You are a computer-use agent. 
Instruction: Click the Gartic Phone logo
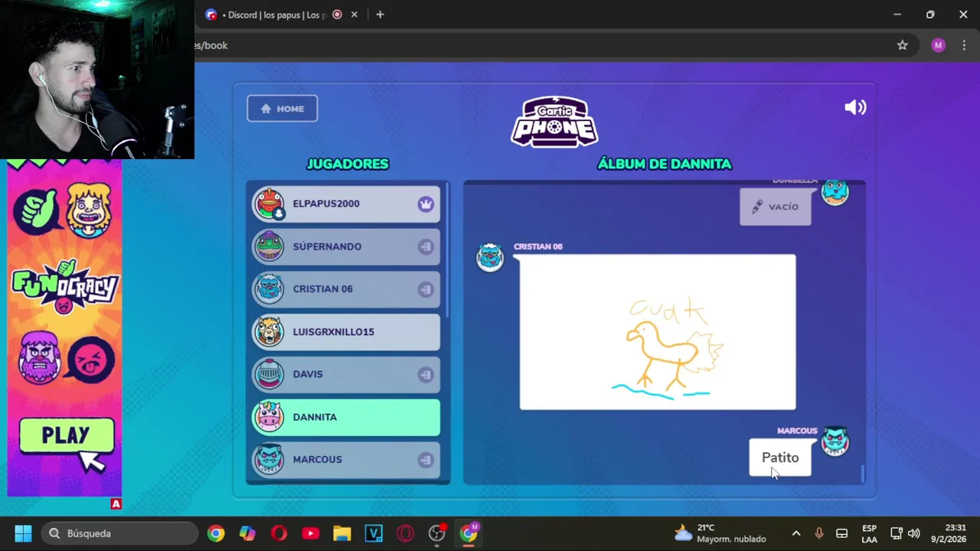[554, 121]
